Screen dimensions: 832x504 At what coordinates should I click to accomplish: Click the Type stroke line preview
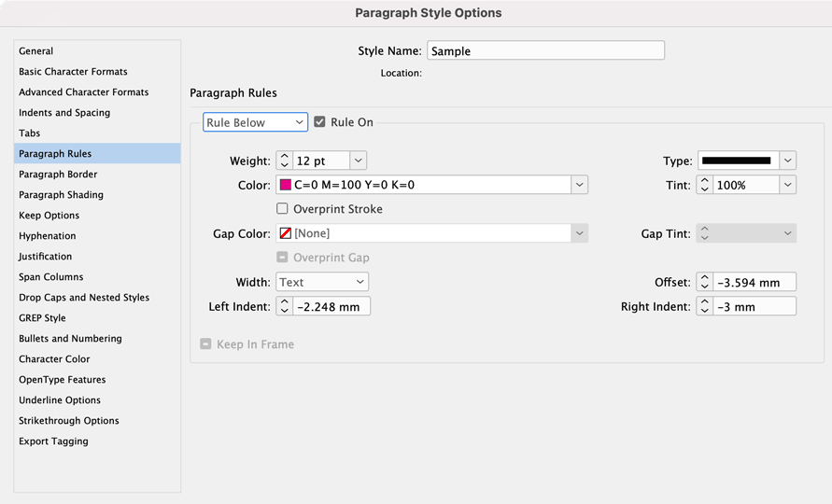(x=737, y=161)
